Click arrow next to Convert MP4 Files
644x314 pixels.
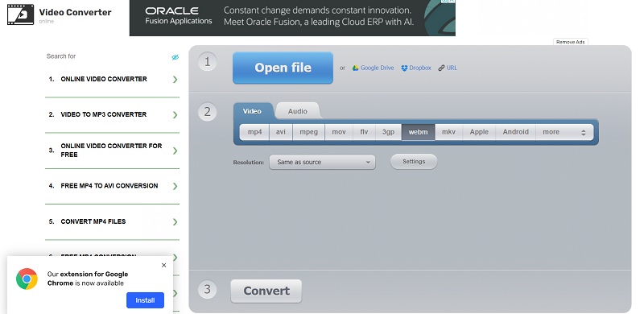175,222
